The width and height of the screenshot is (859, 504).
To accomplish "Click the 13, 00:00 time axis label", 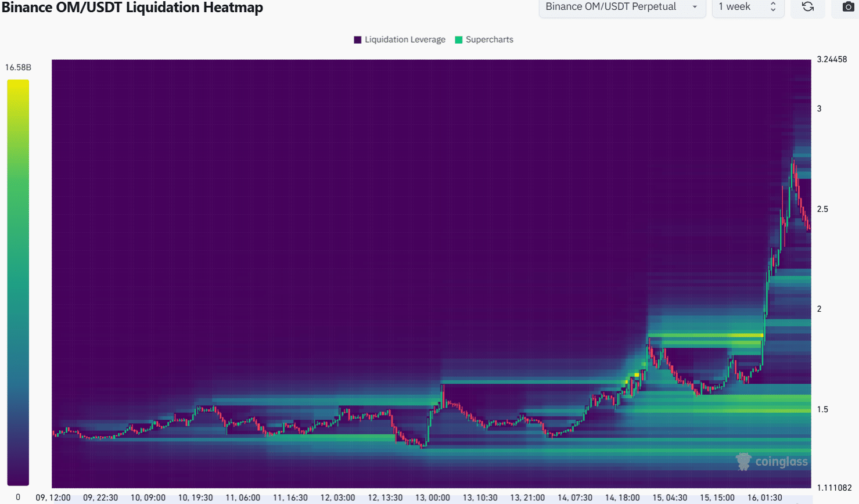I will pos(432,498).
